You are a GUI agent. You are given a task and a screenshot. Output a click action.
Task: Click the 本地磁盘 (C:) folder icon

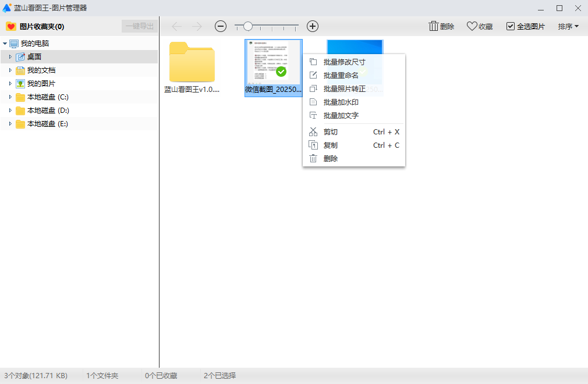click(x=20, y=97)
